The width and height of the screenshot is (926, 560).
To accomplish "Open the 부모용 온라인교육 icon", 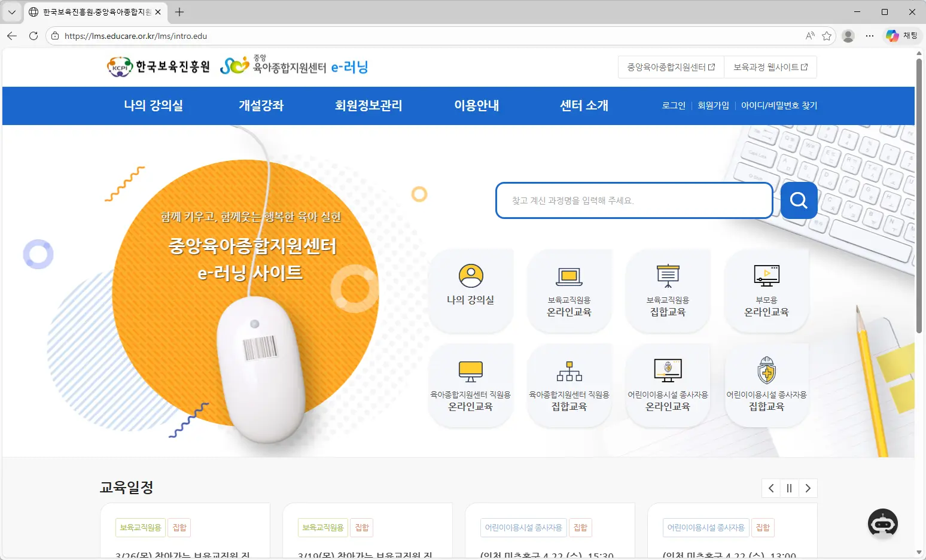I will point(766,290).
